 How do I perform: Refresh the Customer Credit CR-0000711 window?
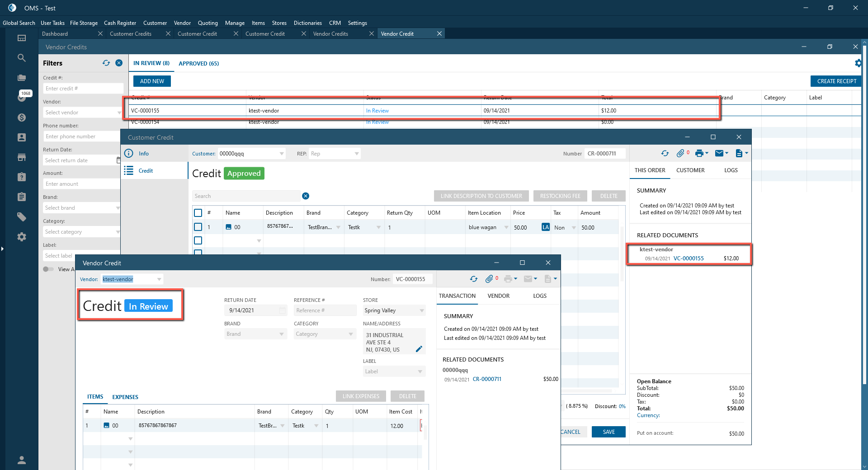tap(665, 153)
